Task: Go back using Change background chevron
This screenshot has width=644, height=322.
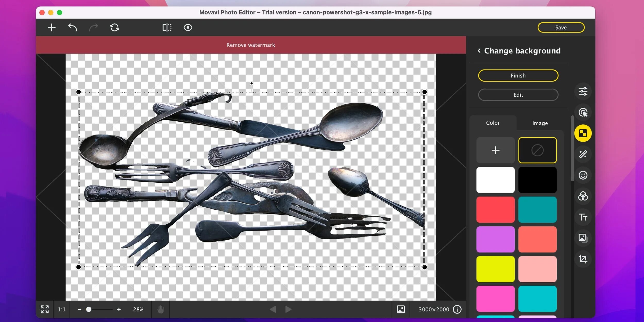Action: click(479, 50)
